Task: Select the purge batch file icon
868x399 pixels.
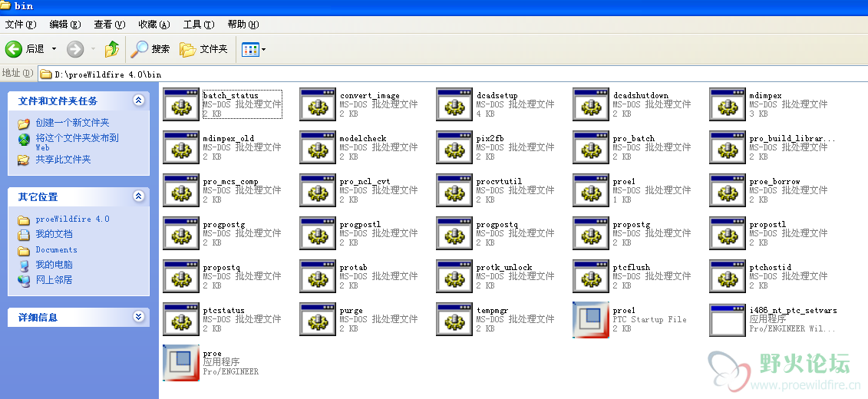Action: [x=318, y=319]
